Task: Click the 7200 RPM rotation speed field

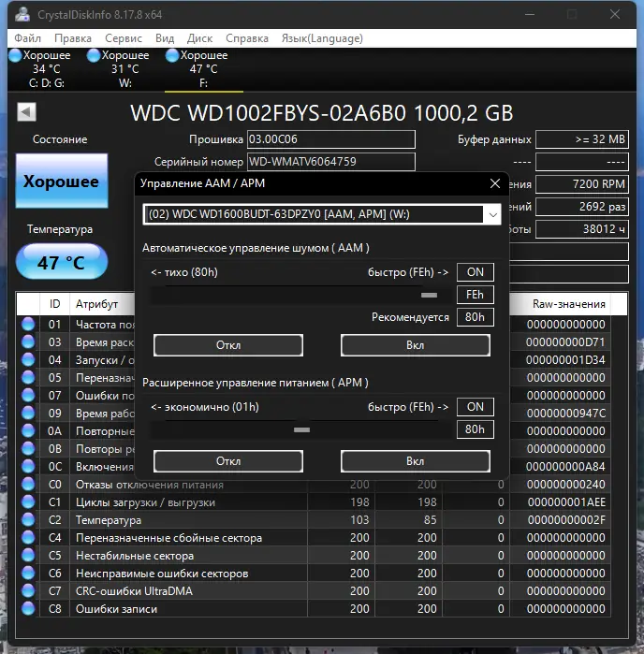Action: coord(582,184)
